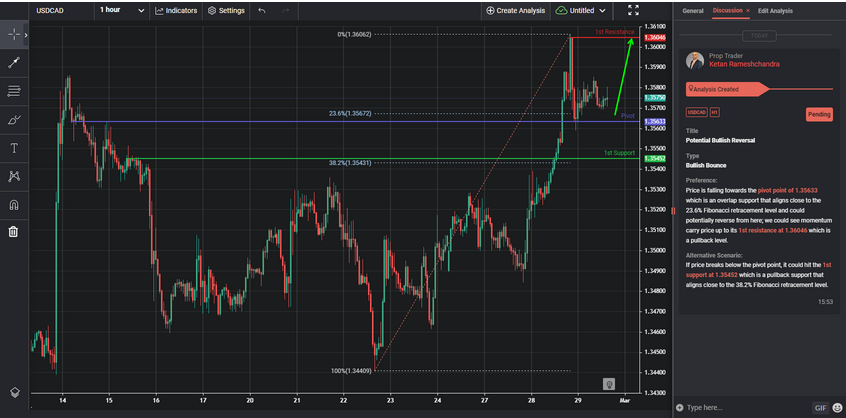Click the 100%(1.34409) Fibonacci label
This screenshot has width=846, height=418.
(351, 371)
